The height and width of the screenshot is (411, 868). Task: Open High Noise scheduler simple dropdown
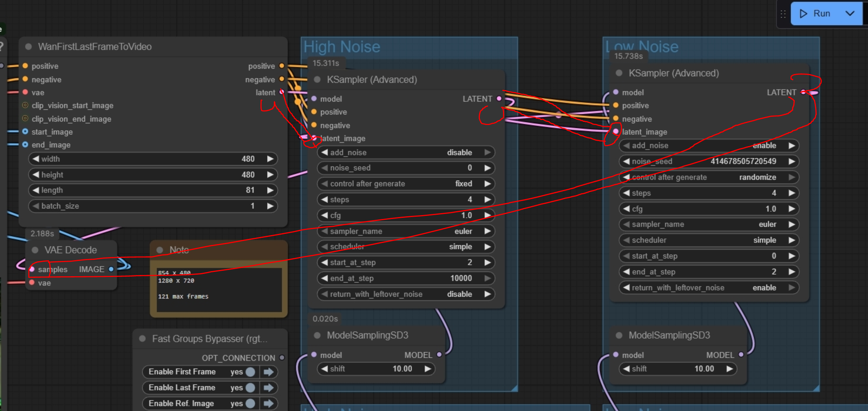coord(406,247)
